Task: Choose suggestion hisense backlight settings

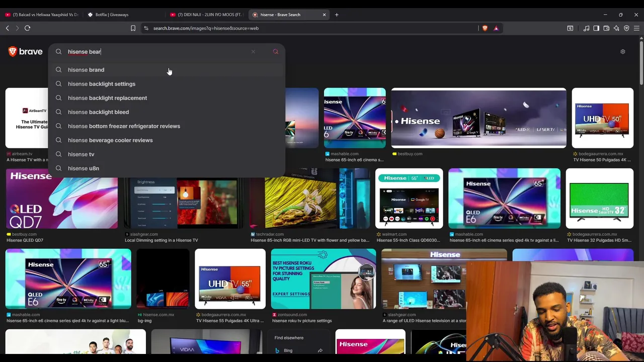Action: coord(167,84)
